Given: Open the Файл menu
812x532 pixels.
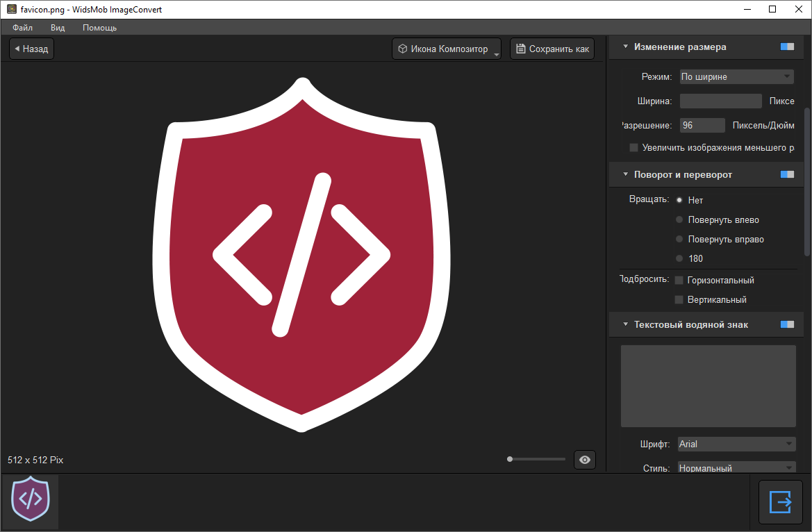Looking at the screenshot, I should click(22, 28).
